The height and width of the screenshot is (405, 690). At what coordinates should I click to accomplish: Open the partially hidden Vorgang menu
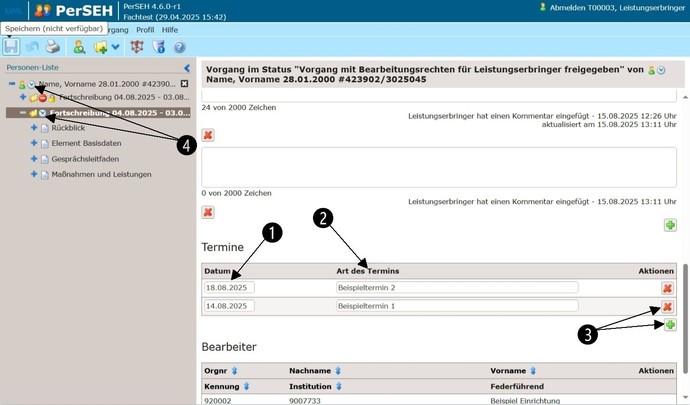click(118, 29)
